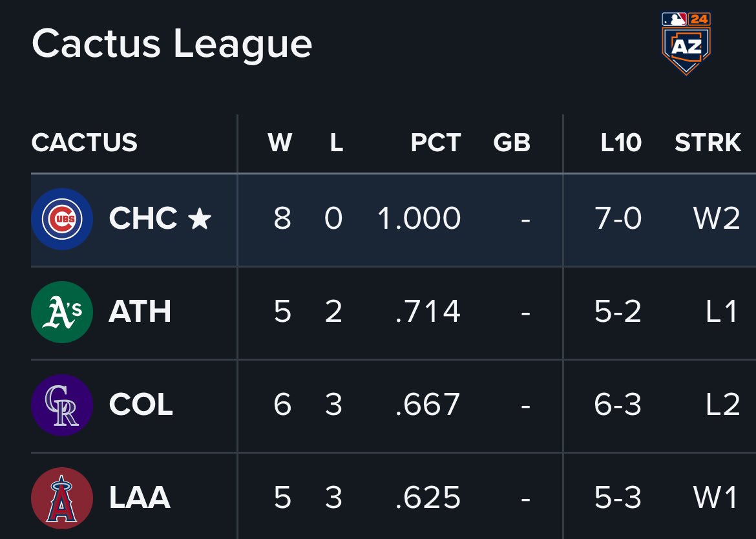Screen dimensions: 756x539
Task: Click the Spring Training AZ 24 badge
Action: point(686,43)
